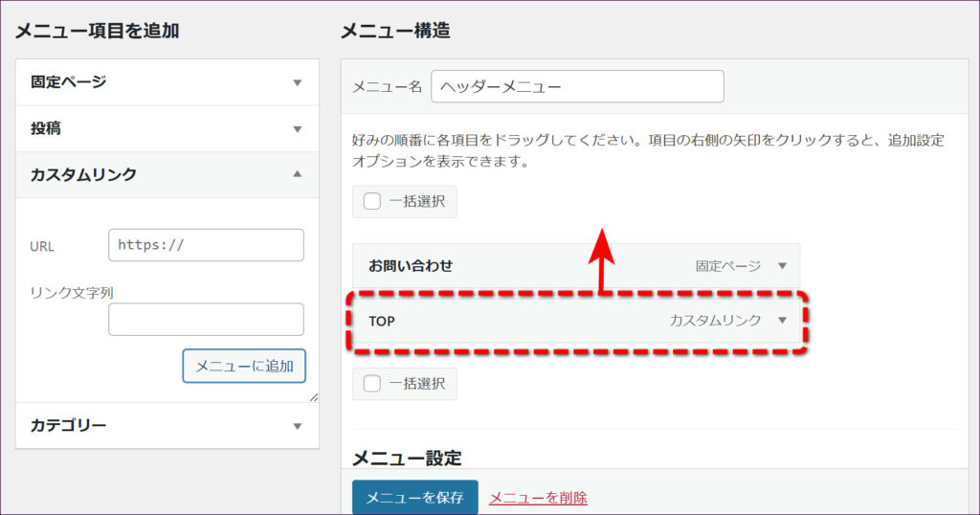The height and width of the screenshot is (515, 980).
Task: Grab the resize handle below メニューに追加
Action: coord(313,396)
